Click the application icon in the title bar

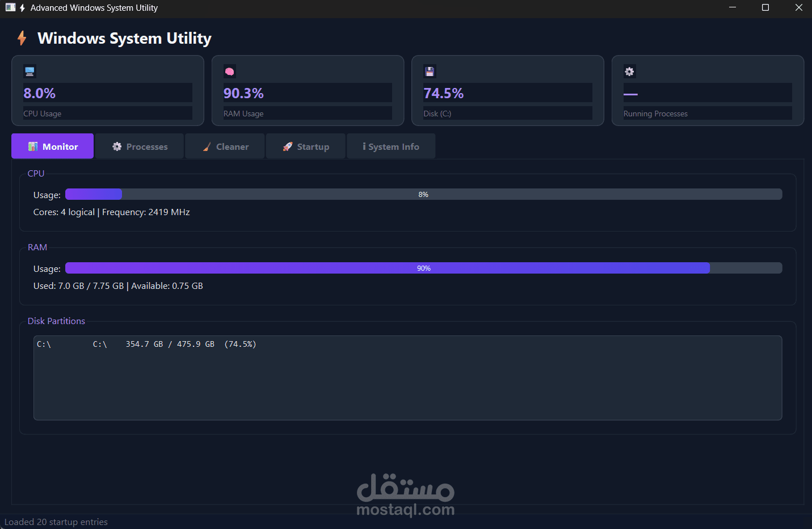pos(10,7)
